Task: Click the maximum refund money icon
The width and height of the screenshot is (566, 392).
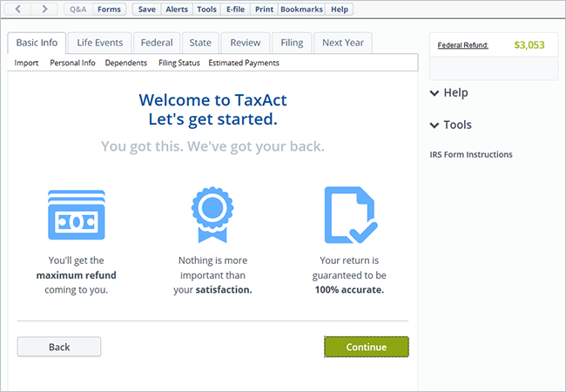Action: pos(77,214)
